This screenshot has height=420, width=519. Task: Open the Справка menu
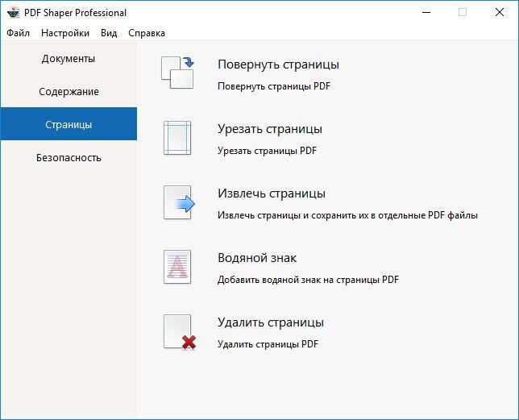(x=147, y=33)
